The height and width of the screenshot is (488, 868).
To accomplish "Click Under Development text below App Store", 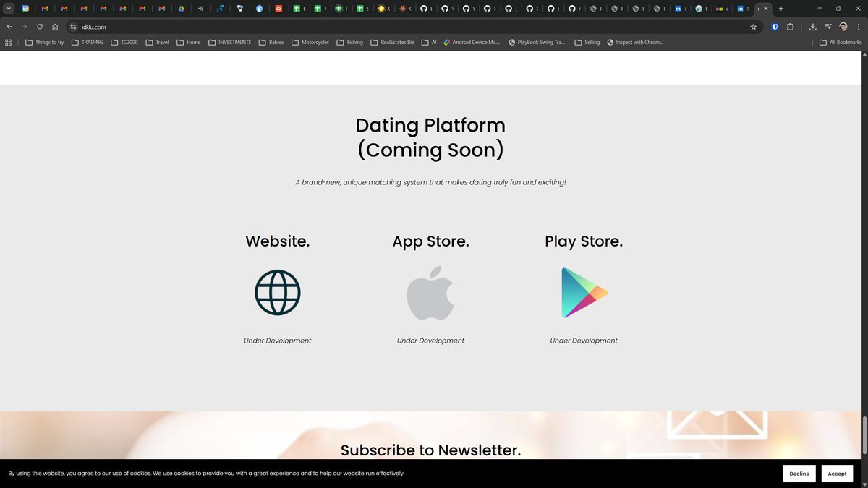I will click(x=430, y=341).
